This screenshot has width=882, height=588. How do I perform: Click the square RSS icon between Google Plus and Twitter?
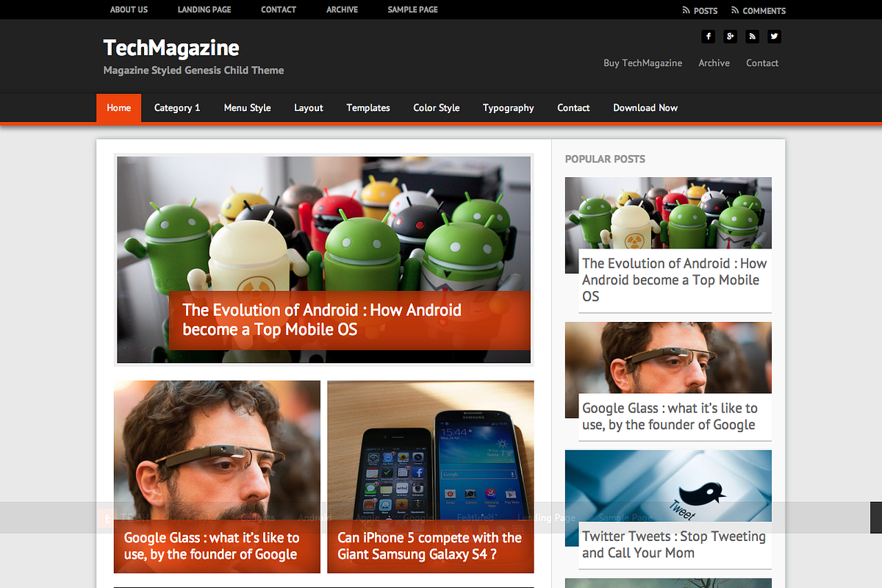tap(752, 36)
